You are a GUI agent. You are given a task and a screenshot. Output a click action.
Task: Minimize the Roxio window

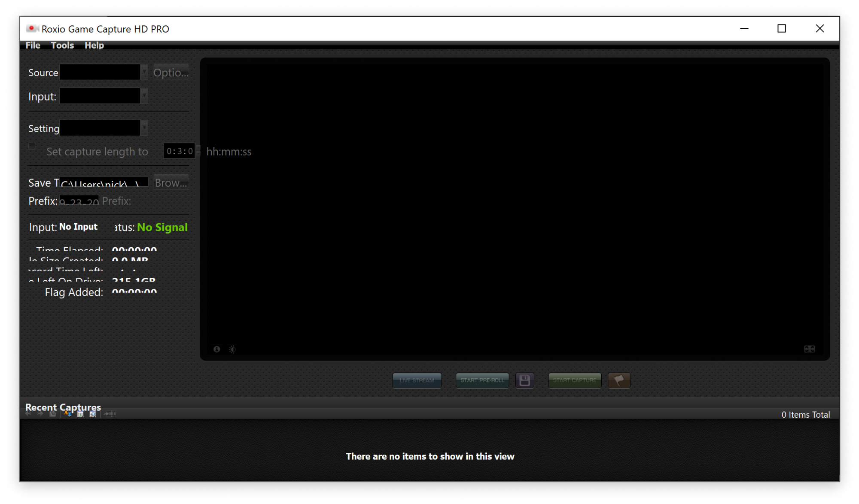coord(744,28)
